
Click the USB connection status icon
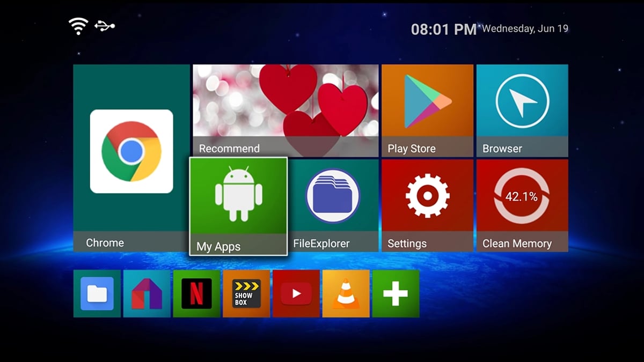[x=105, y=25]
